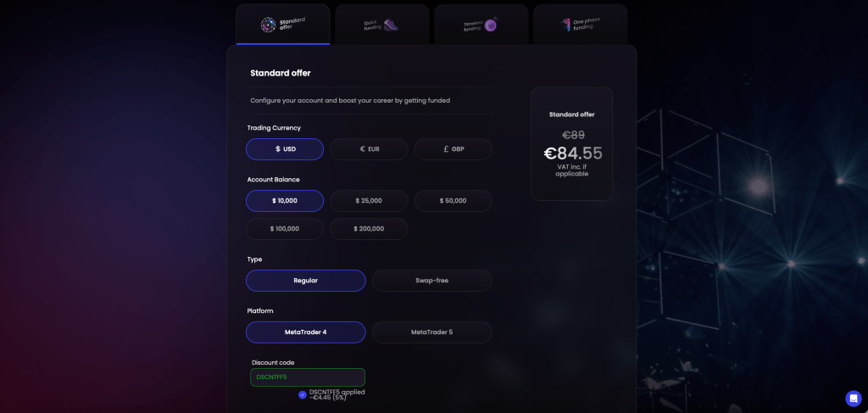
Task: Click the Timeless funding clock icon
Action: coord(490,25)
